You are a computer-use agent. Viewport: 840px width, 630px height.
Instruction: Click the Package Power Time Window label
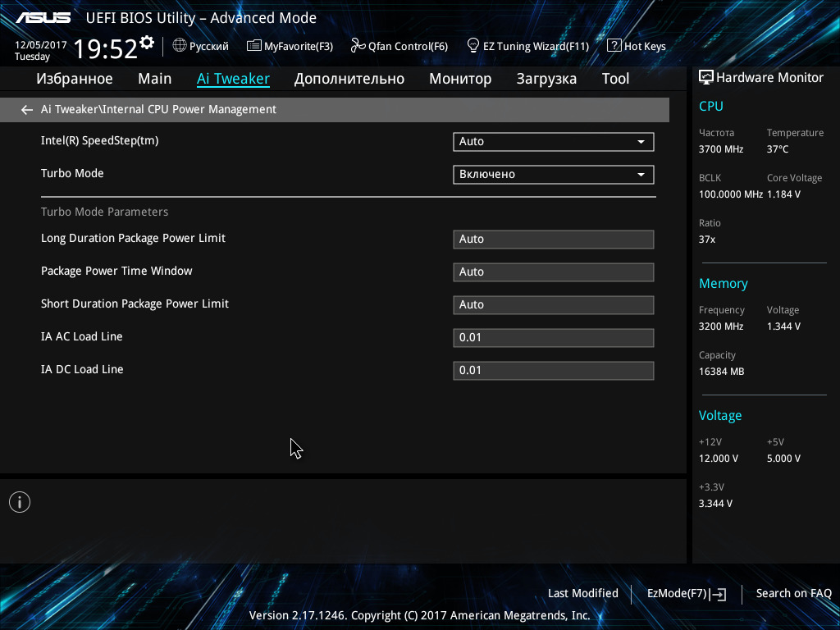[x=116, y=271]
